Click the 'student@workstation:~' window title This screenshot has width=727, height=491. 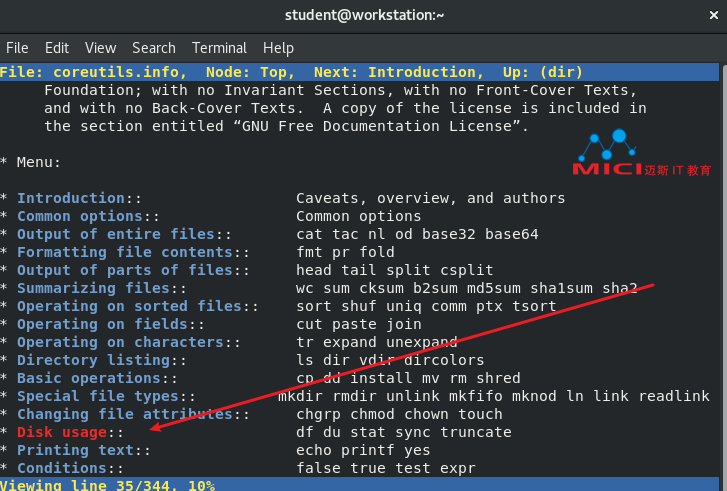coord(364,15)
